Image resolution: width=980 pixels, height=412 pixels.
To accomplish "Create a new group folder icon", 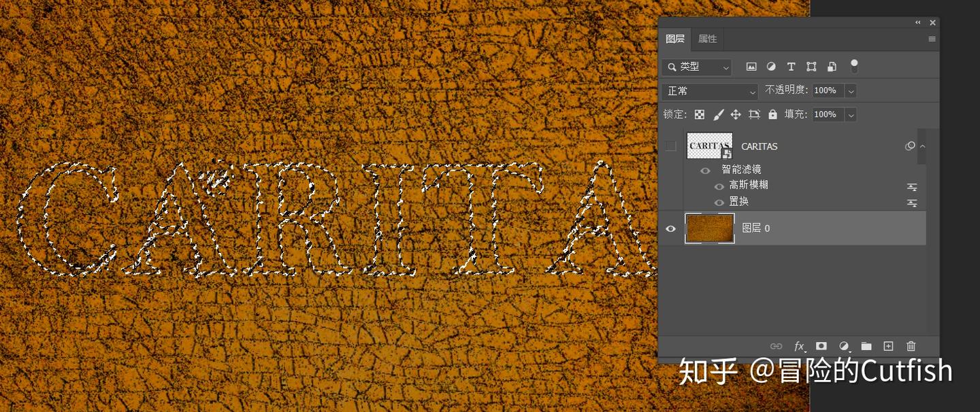I will (x=866, y=346).
